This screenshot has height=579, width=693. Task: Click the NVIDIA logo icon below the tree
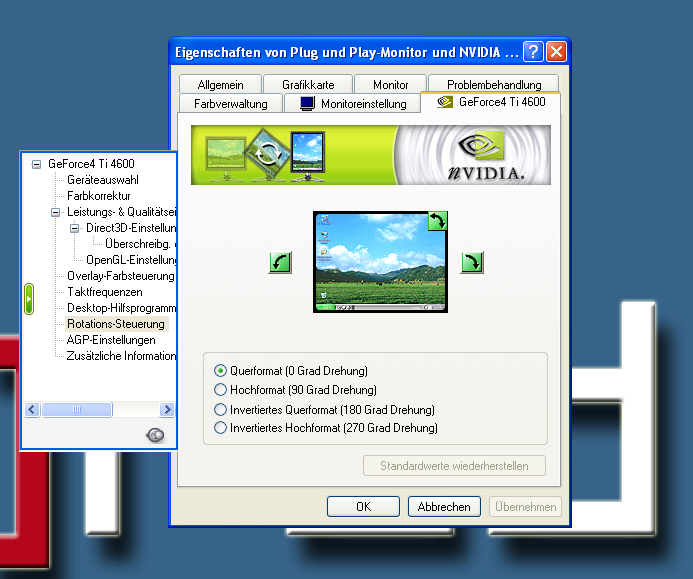(155, 434)
